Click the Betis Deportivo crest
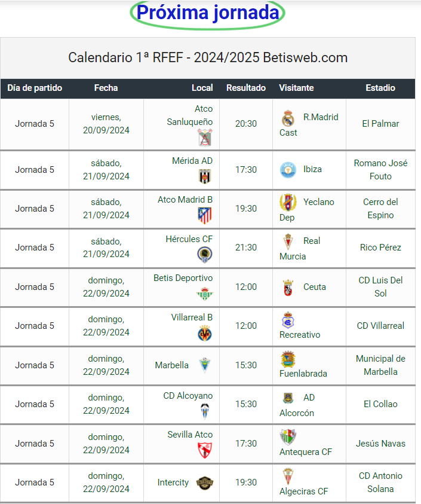The width and height of the screenshot is (421, 504). point(205,294)
